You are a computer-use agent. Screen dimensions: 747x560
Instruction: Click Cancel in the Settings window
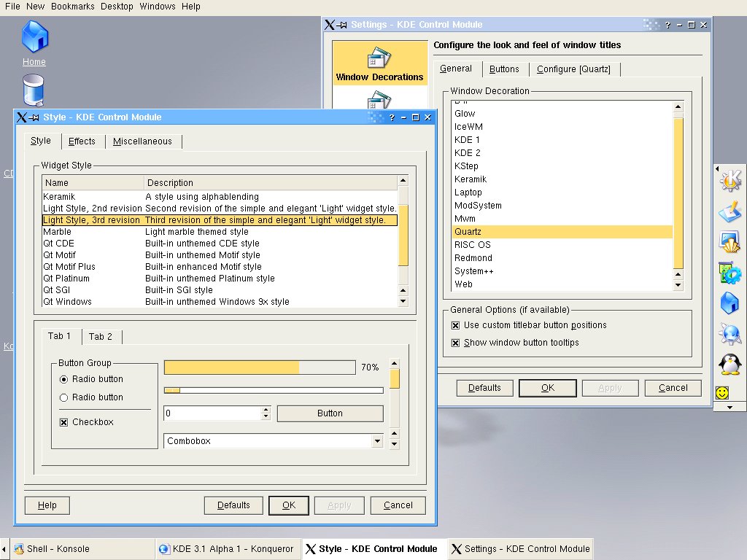point(673,388)
